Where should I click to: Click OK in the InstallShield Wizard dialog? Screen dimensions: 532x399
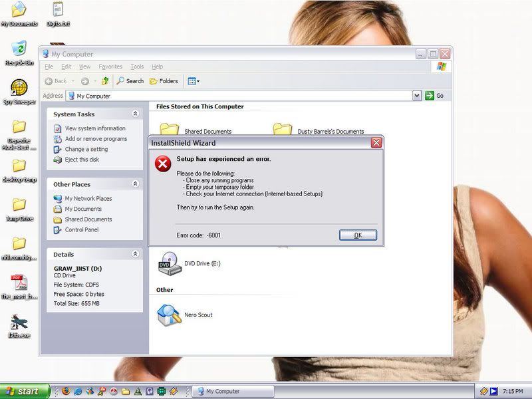(358, 235)
